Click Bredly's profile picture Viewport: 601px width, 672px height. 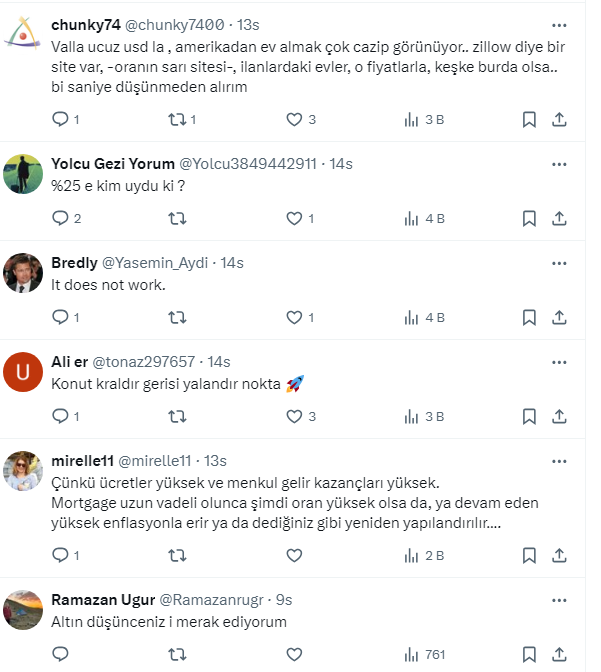tap(21, 273)
